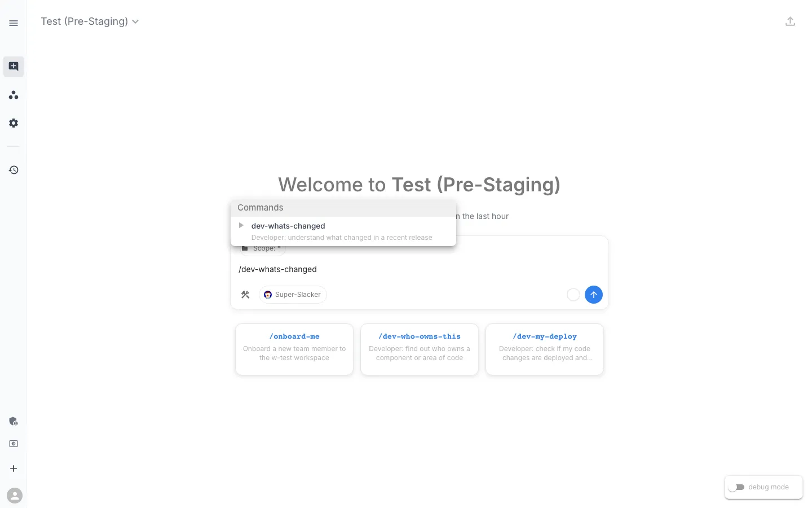This screenshot has height=508, width=812.
Task: Select the wallet icon near sidebar bottom
Action: pos(14,444)
